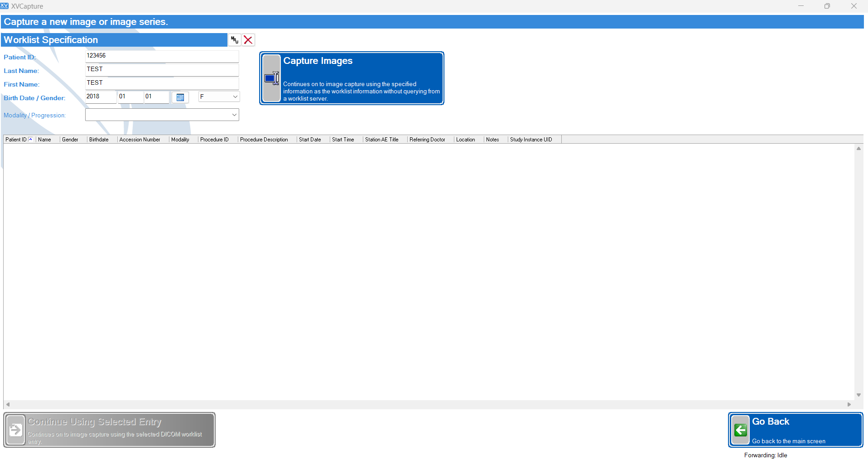Click the Capture Images button
Image resolution: width=868 pixels, height=460 pixels.
(352, 78)
